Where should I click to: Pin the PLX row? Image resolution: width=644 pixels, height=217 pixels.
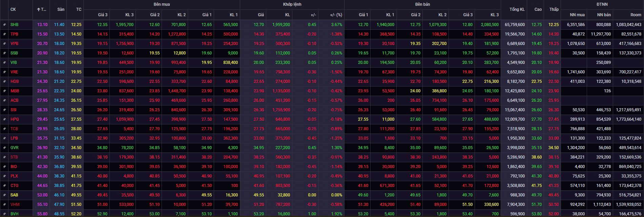tap(4, 176)
